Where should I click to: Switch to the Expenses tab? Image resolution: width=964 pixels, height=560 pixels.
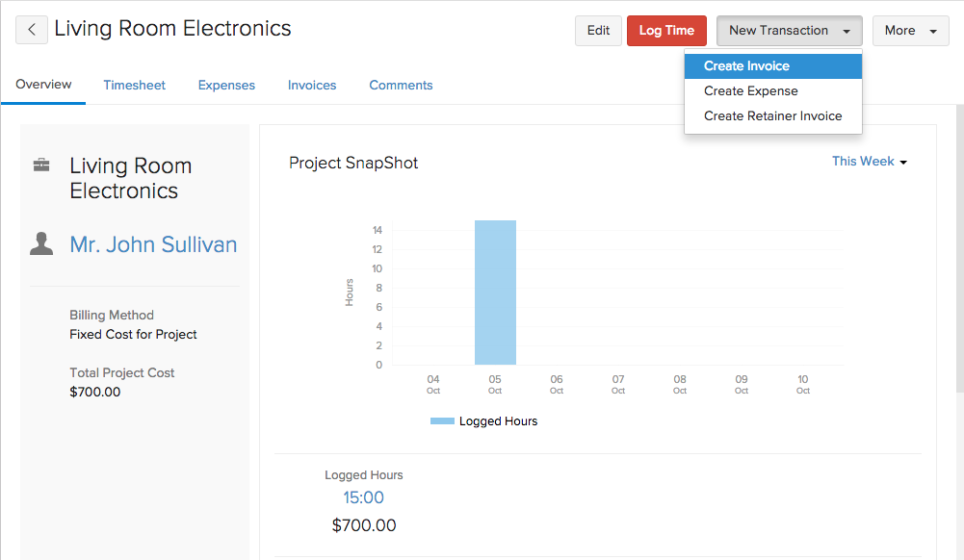point(226,86)
